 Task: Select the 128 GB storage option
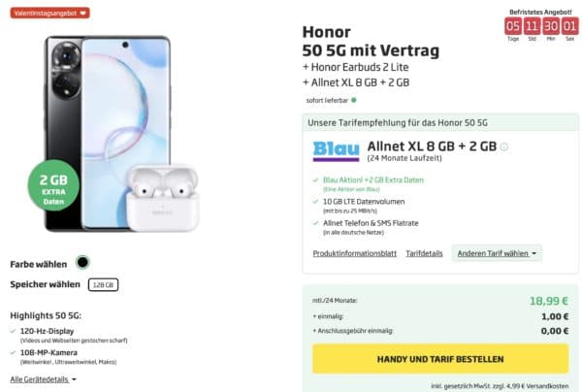[103, 284]
